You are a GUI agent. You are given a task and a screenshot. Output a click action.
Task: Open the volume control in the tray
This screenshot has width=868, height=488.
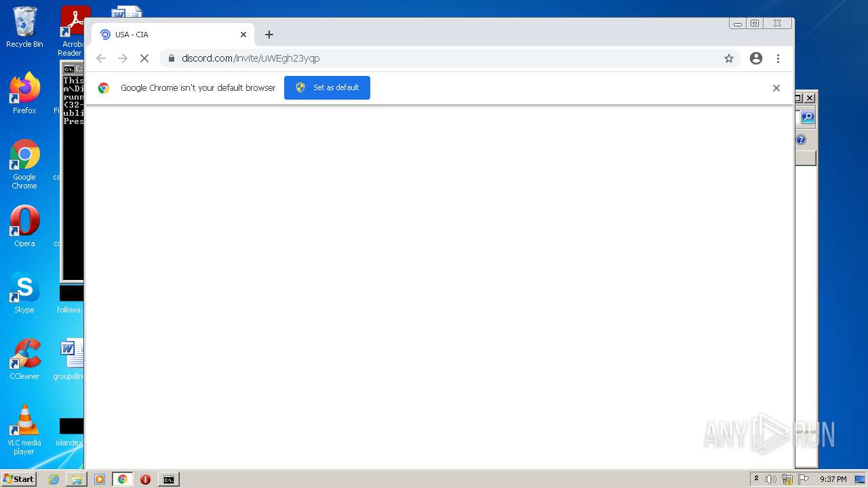pyautogui.click(x=771, y=479)
